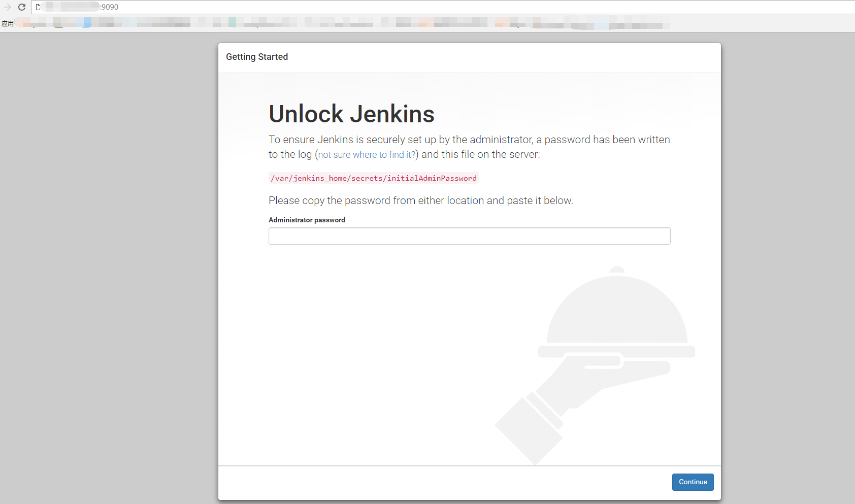
Task: Open the 'not sure where to find it?' link
Action: 367,155
